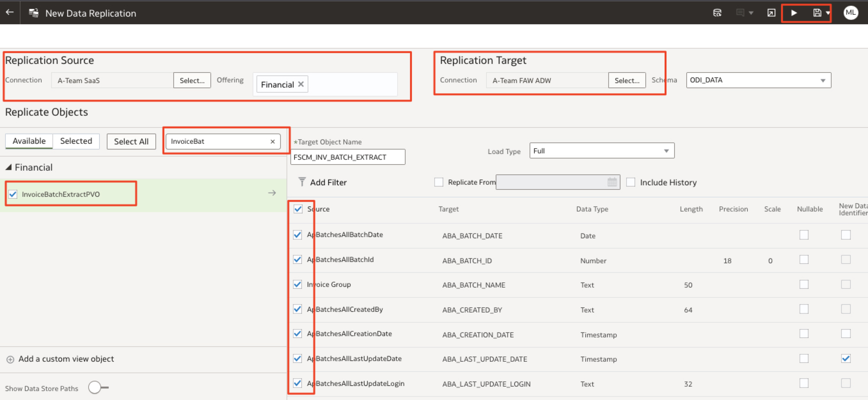This screenshot has height=400, width=868.
Task: Click Select button for source connection
Action: tap(192, 80)
